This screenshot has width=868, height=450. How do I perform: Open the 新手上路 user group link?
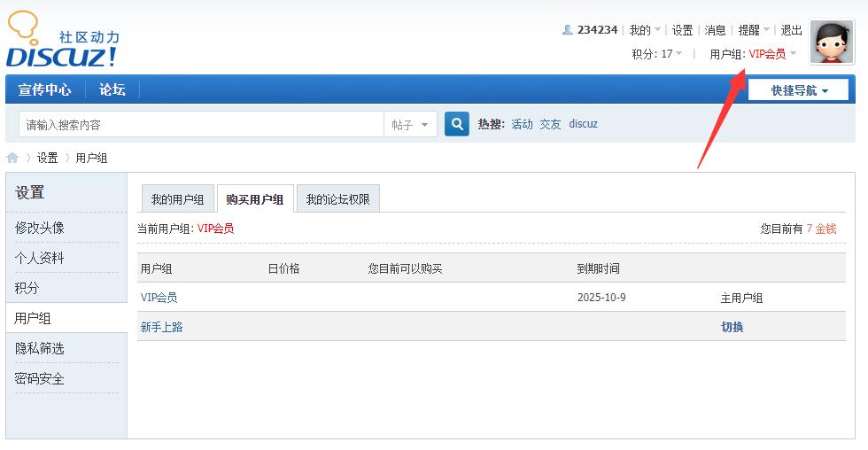point(161,327)
